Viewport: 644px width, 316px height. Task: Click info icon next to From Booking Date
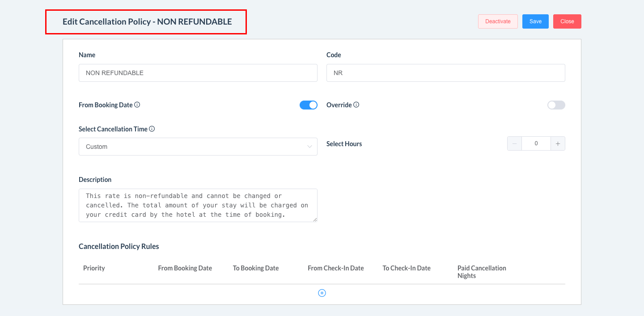[x=137, y=105]
